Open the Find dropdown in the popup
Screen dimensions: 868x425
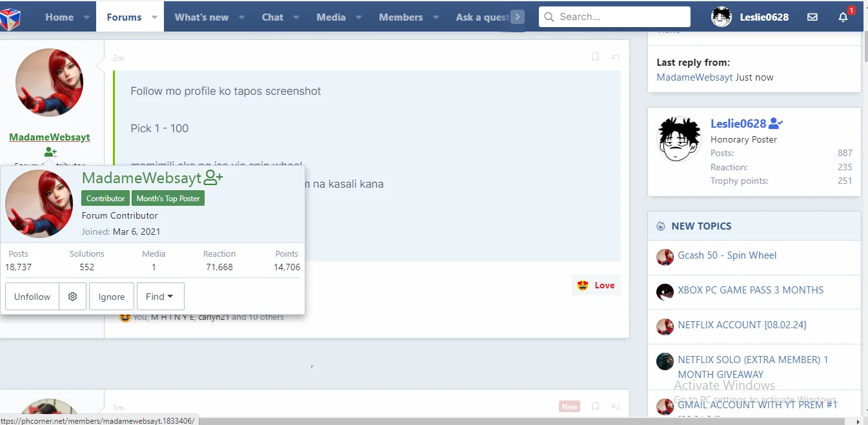[x=160, y=297]
